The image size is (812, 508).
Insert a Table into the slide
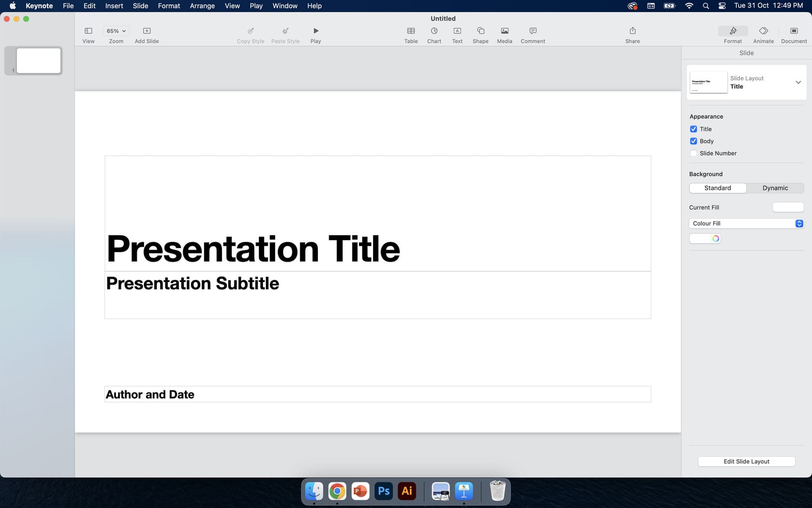click(x=410, y=34)
